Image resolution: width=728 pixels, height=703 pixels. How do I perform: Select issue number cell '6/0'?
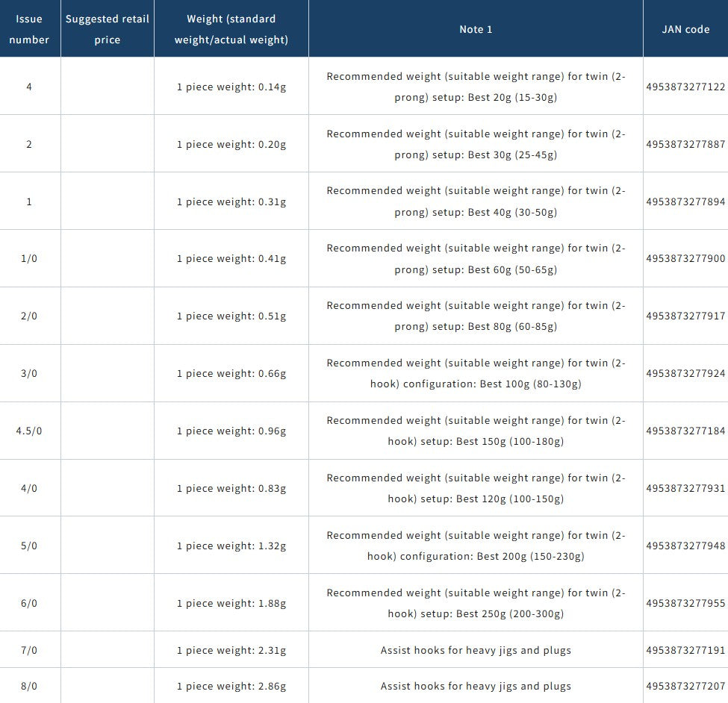click(x=29, y=604)
